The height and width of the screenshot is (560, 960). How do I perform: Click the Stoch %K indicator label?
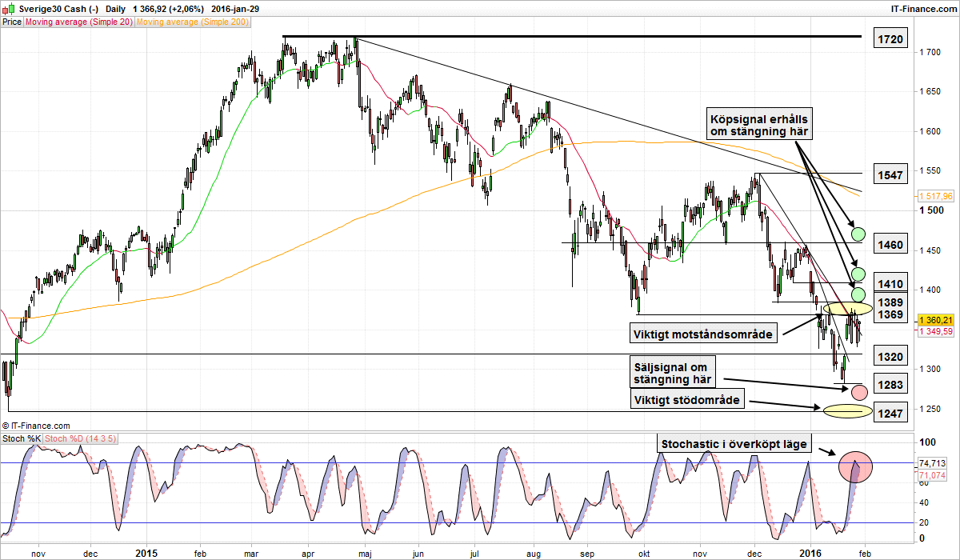[21, 438]
